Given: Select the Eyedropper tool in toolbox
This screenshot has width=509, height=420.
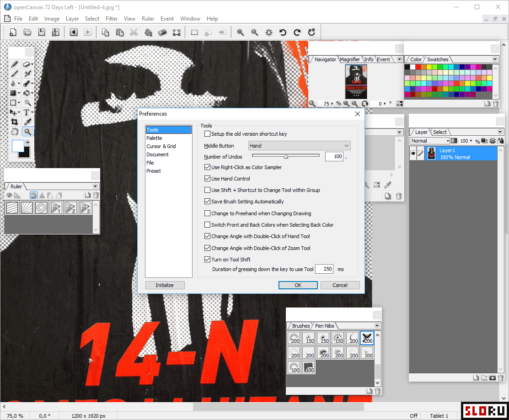Looking at the screenshot, I should coord(27,122).
